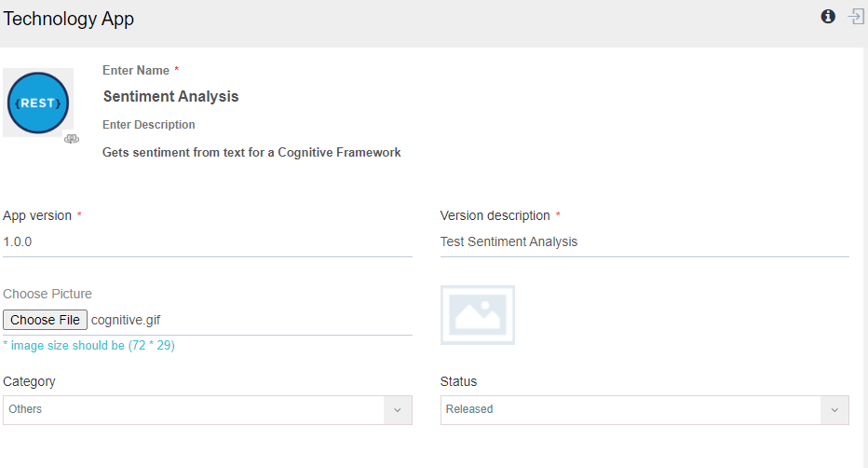Focus the App version field showing 1.0.0
This screenshot has height=468, width=868.
pyautogui.click(x=208, y=242)
